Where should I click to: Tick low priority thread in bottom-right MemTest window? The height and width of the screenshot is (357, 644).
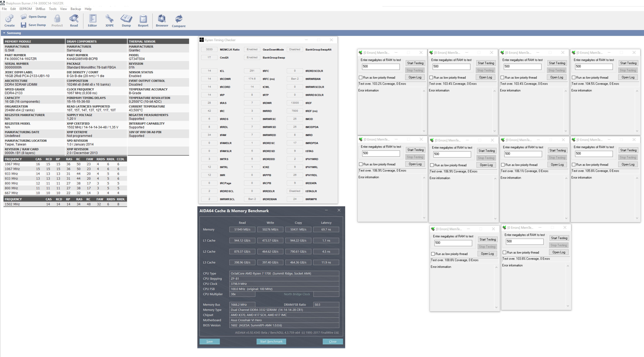504,252
